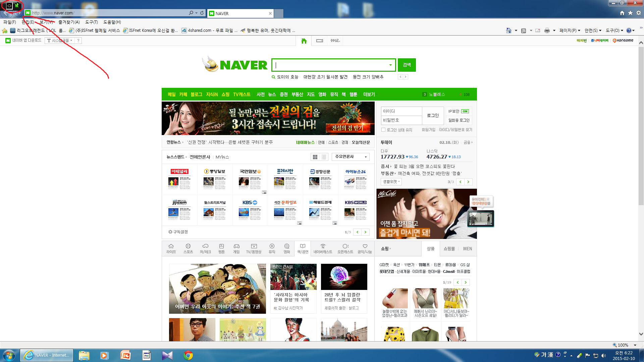644x362 pixels.
Task: Expand the 주요언론사 dropdown
Action: [351, 157]
